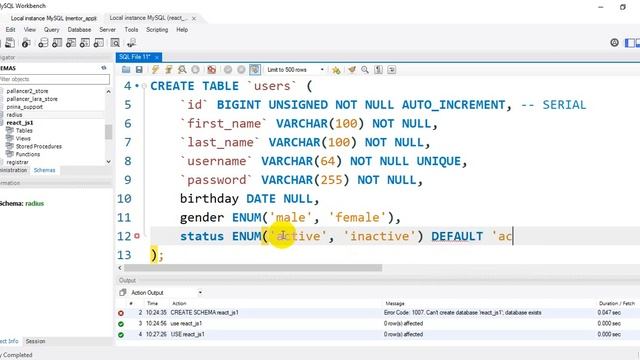Expand the Functions node
640x360 pixels.
27,154
